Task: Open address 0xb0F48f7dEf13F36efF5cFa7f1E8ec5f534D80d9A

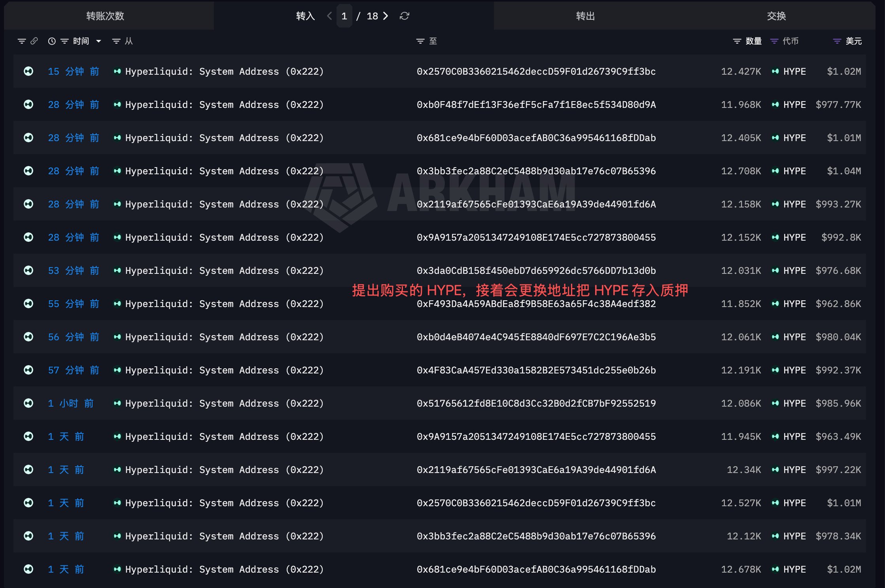Action: [536, 104]
